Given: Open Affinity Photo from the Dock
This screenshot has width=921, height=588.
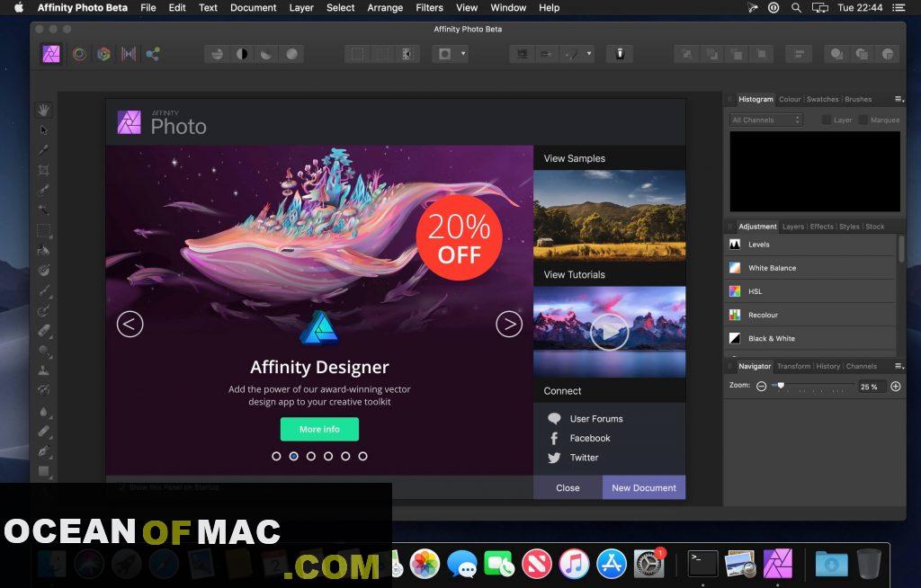Looking at the screenshot, I should pos(778,564).
